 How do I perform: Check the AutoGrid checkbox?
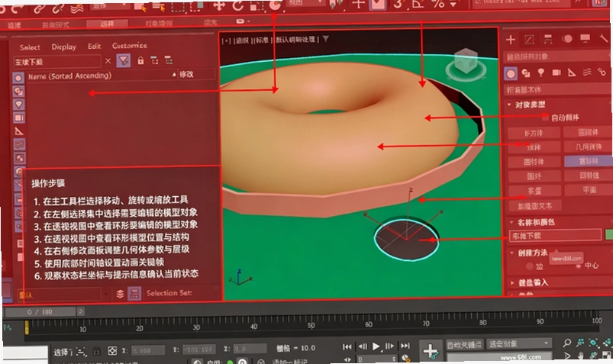(546, 118)
